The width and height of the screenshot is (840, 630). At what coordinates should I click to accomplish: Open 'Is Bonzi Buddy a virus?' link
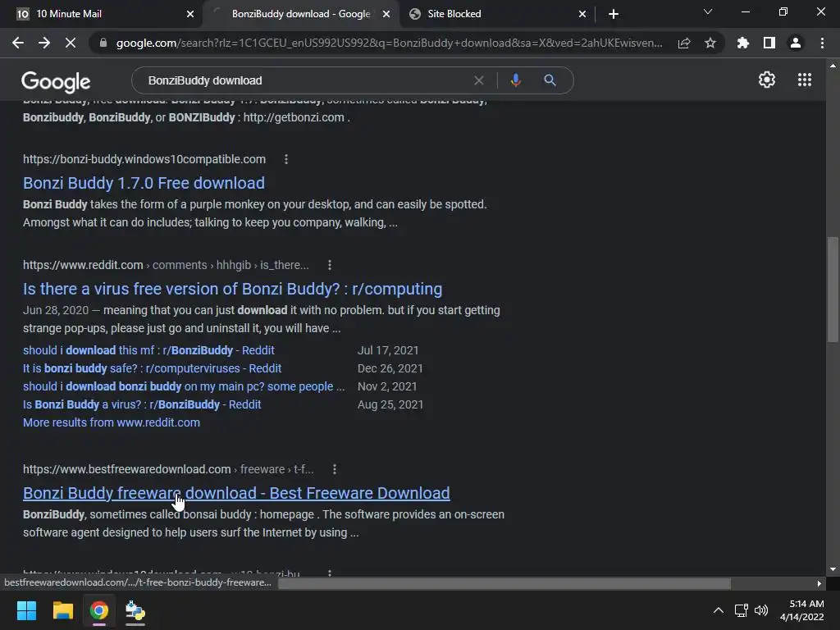click(142, 404)
